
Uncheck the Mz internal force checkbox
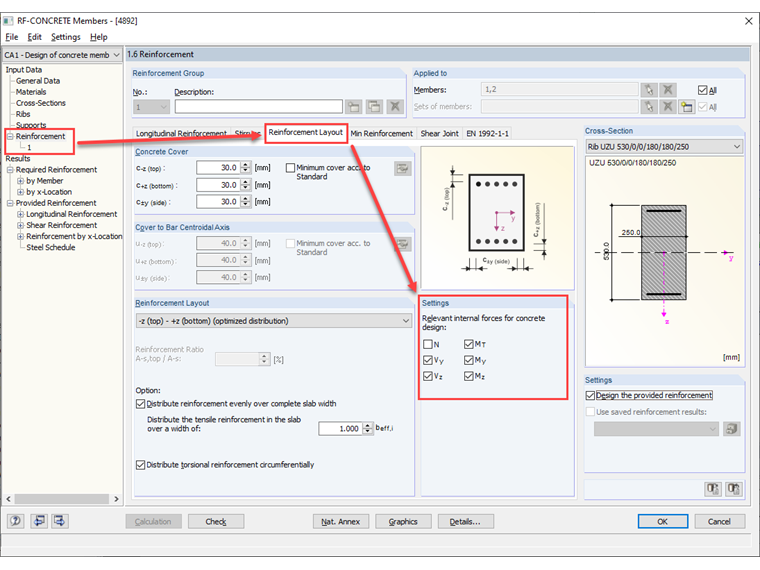(468, 376)
